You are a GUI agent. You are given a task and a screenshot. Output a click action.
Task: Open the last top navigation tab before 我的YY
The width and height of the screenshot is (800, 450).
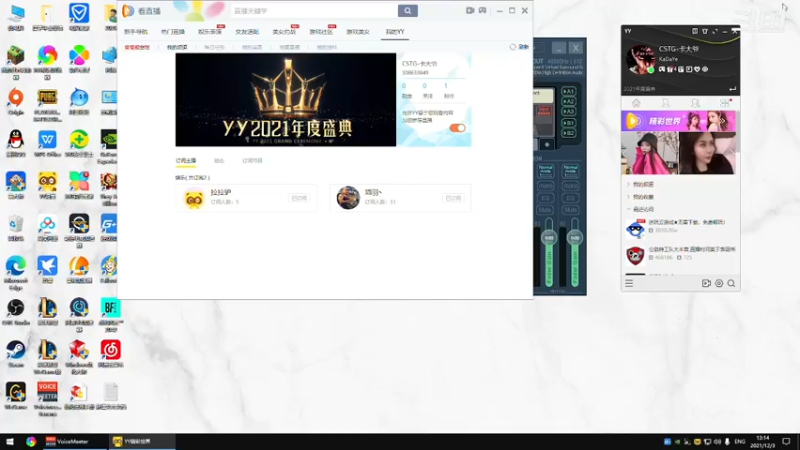coord(358,32)
